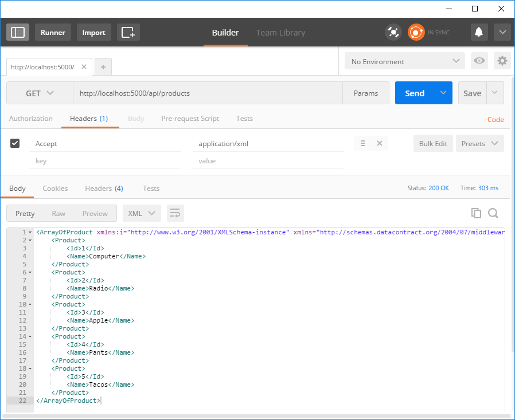Uncheck the Accept header checkbox

(x=15, y=143)
